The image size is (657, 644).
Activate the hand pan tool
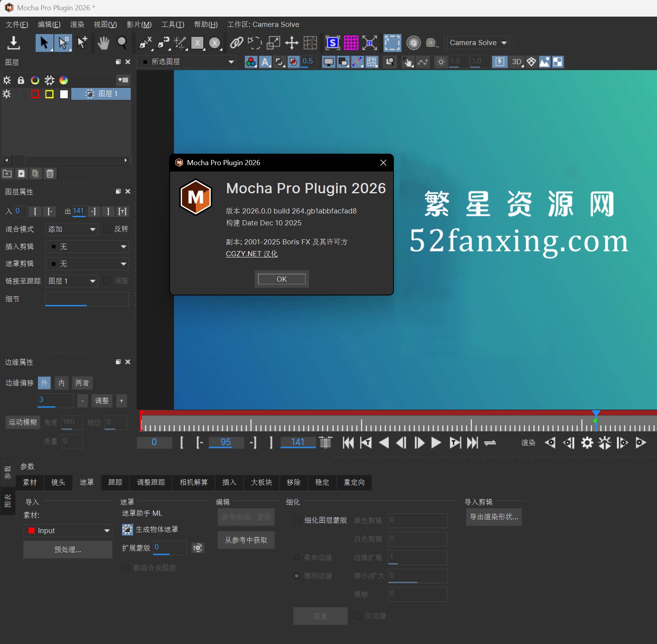point(103,43)
